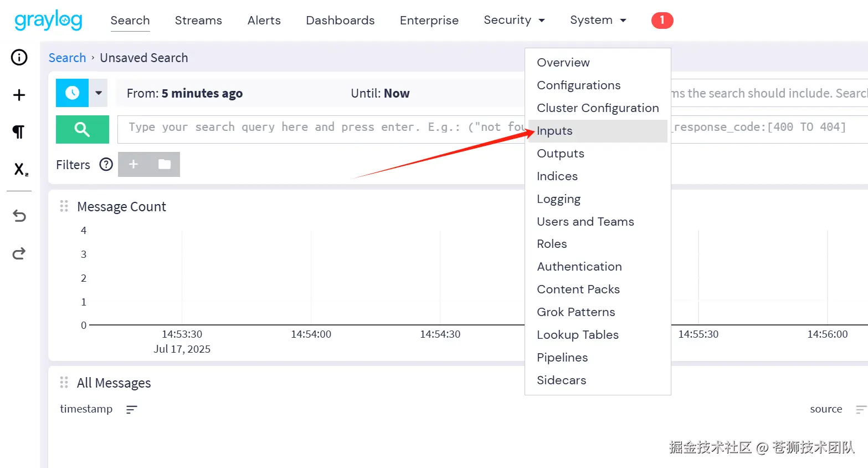Select Inputs from the System menu

(554, 131)
